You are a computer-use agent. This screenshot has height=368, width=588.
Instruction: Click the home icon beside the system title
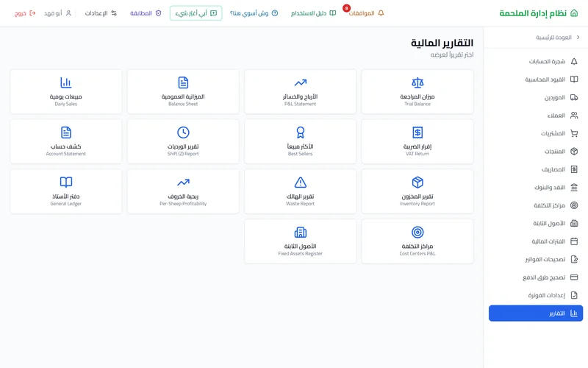[x=574, y=13]
